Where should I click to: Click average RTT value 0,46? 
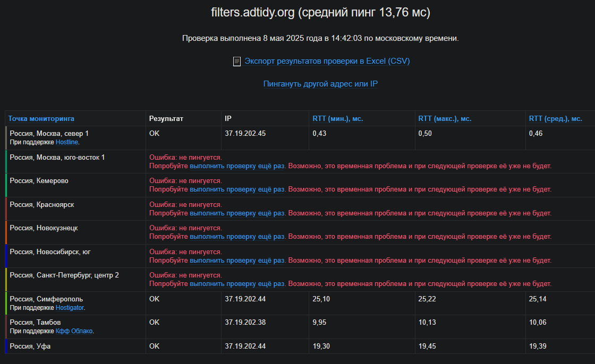[x=536, y=134]
